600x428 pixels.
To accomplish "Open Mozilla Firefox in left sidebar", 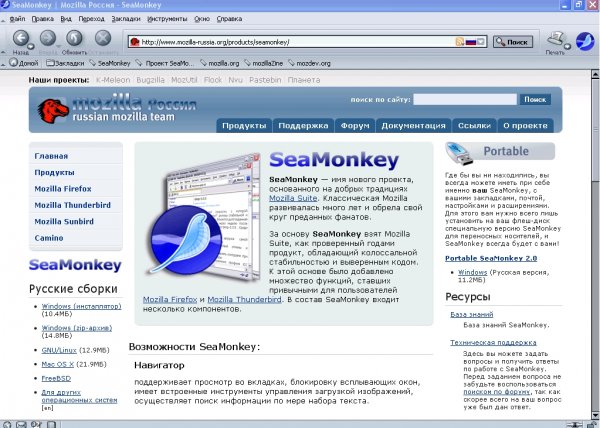I will (63, 189).
